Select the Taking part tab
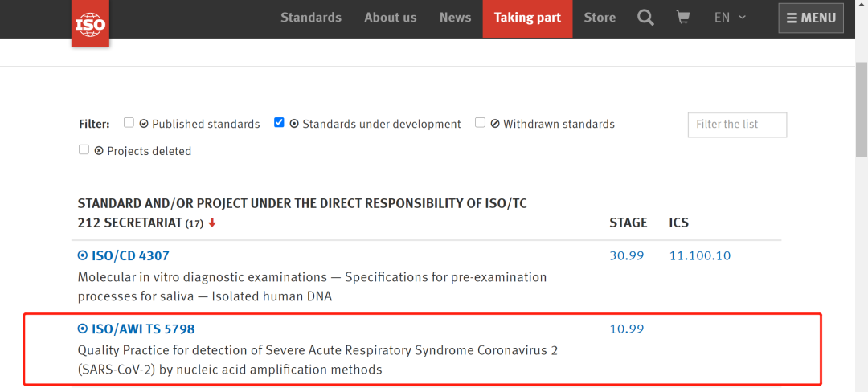Viewport: 868px width, 392px height. [527, 18]
